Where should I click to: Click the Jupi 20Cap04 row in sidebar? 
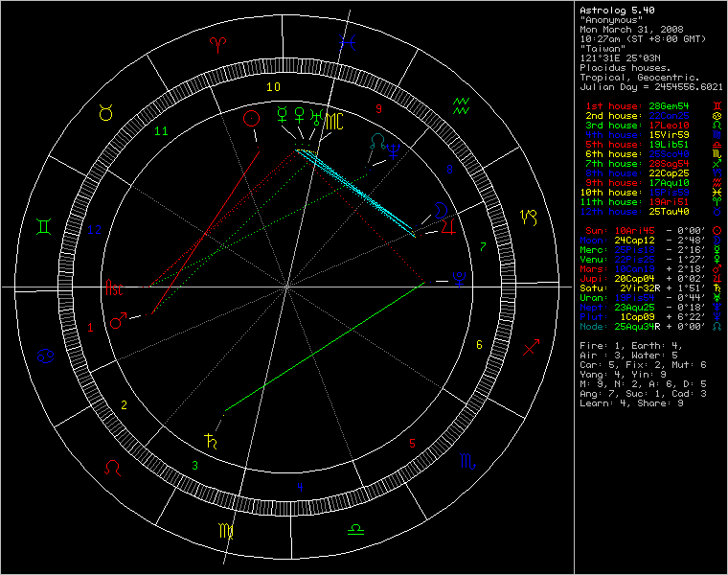pyautogui.click(x=650, y=279)
